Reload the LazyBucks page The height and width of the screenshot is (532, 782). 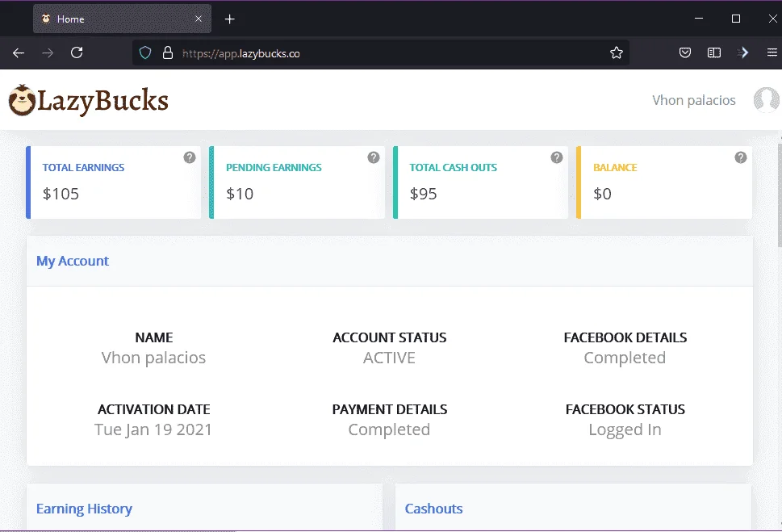77,52
